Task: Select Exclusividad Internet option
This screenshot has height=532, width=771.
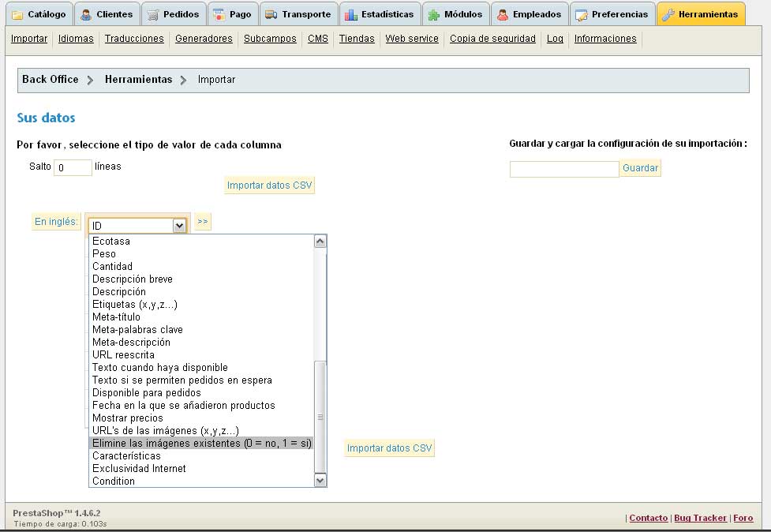Action: (201, 468)
